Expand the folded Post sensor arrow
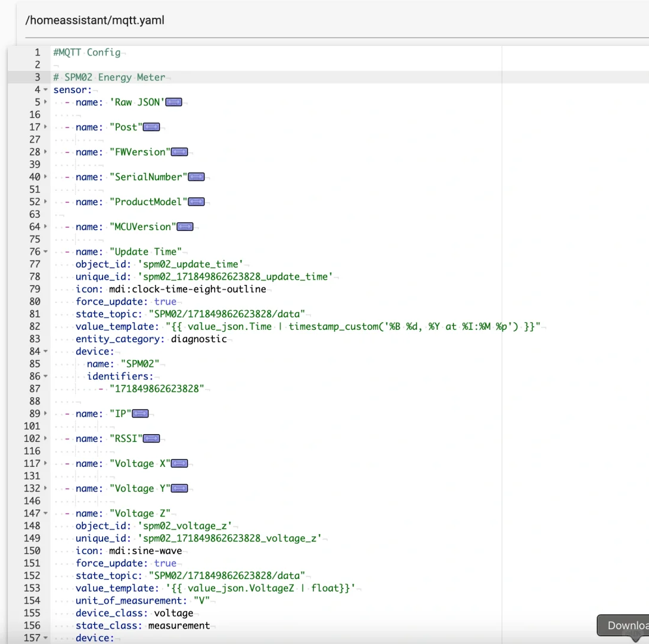 pos(45,127)
